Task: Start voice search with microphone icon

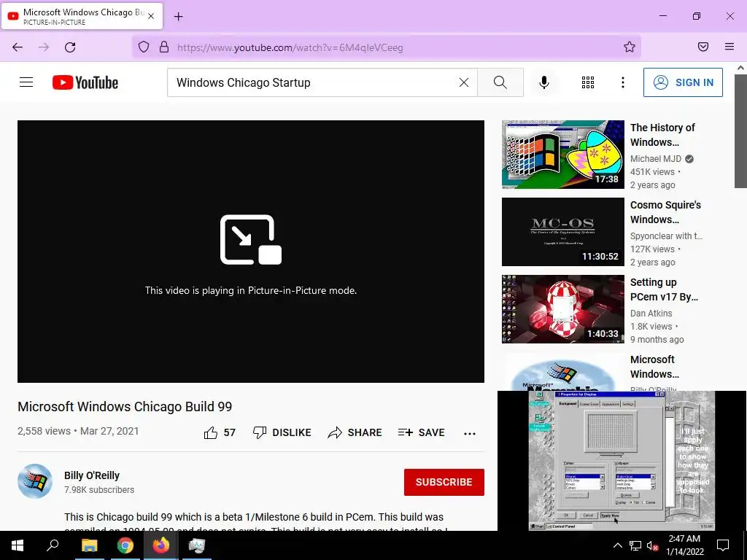Action: tap(544, 82)
